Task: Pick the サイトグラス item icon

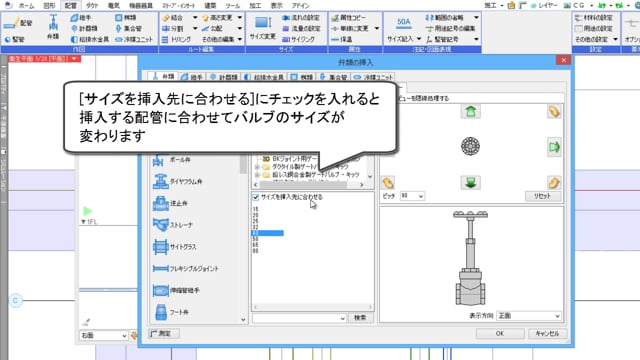Action: coord(160,247)
